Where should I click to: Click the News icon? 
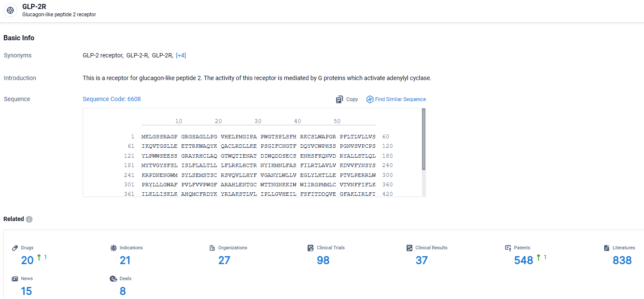(x=15, y=279)
